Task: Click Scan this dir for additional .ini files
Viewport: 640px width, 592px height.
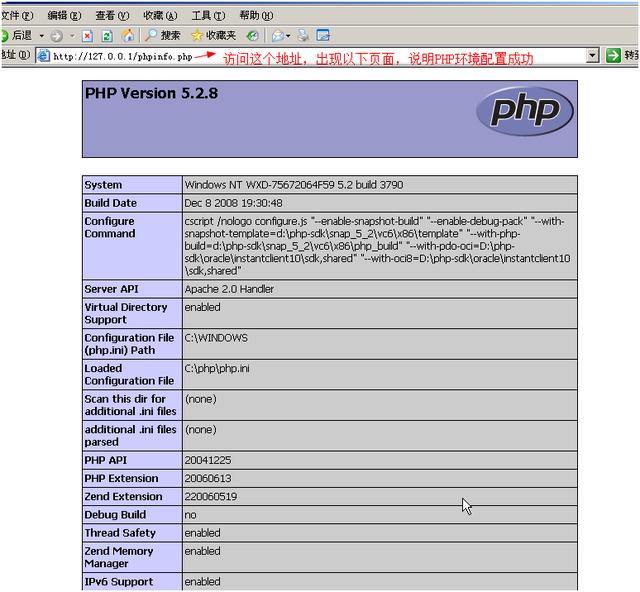Action: tap(131, 405)
